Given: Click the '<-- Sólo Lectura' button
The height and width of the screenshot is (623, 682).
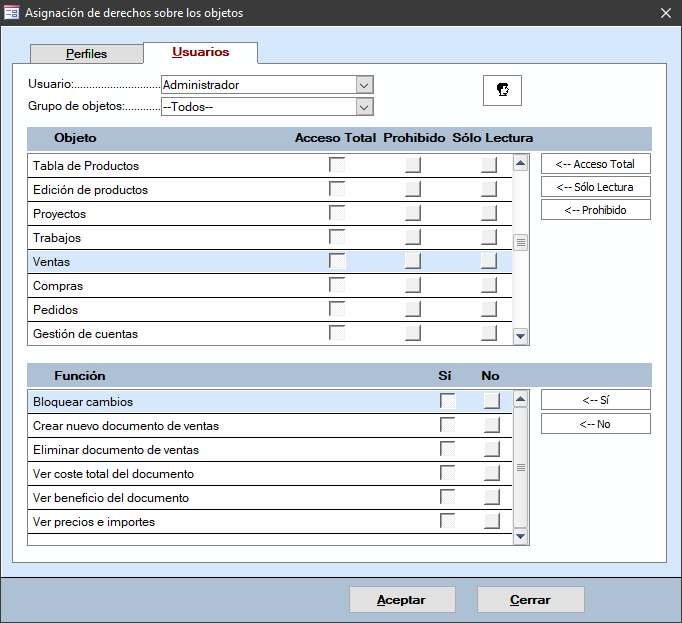Looking at the screenshot, I should [595, 186].
